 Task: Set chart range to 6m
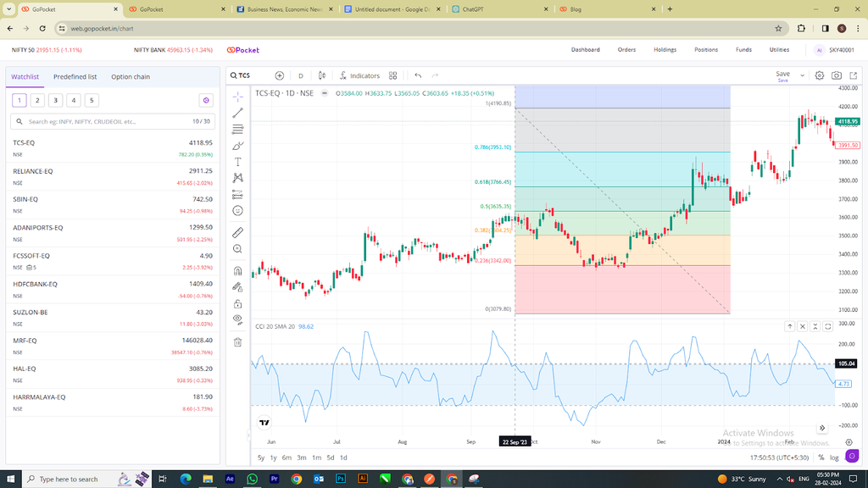click(x=287, y=457)
